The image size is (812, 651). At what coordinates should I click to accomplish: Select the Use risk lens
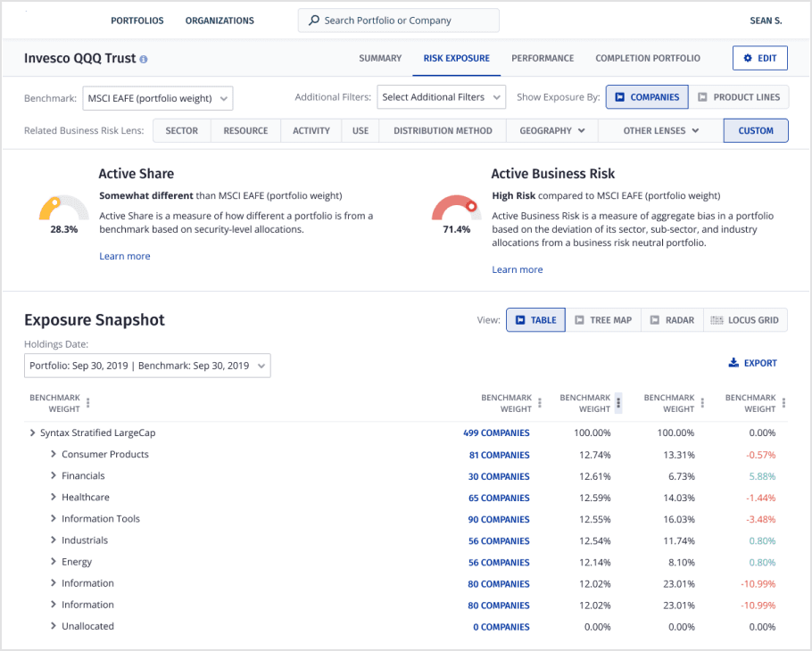coord(360,130)
